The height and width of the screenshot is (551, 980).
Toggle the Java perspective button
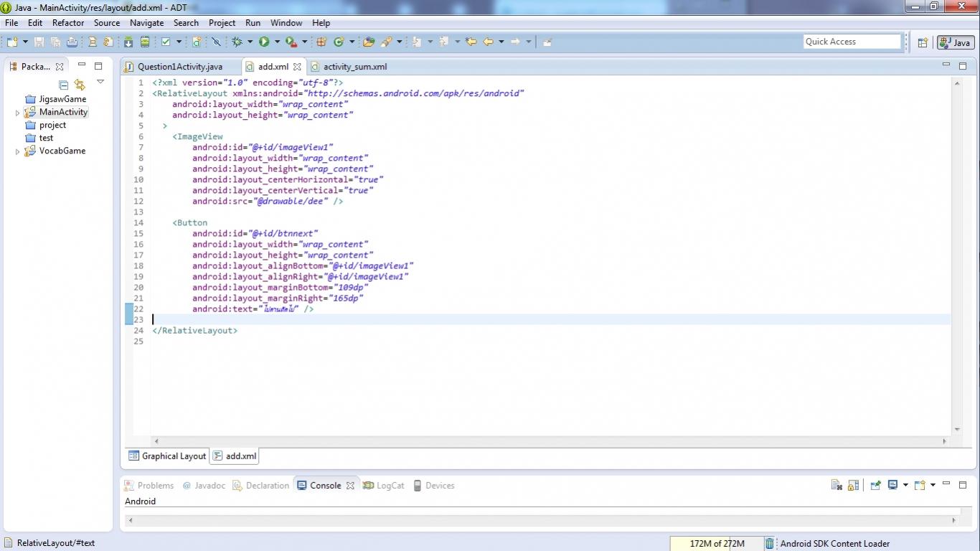coord(956,42)
